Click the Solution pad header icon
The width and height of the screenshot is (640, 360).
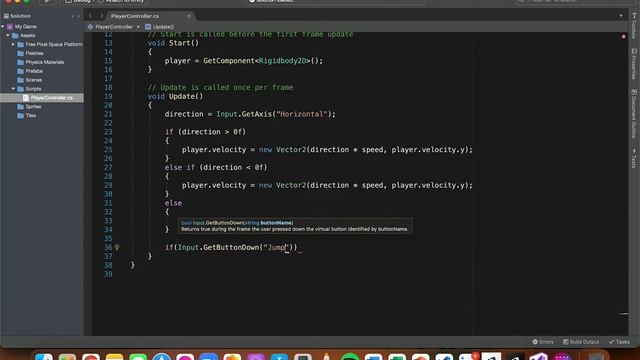pos(6,16)
